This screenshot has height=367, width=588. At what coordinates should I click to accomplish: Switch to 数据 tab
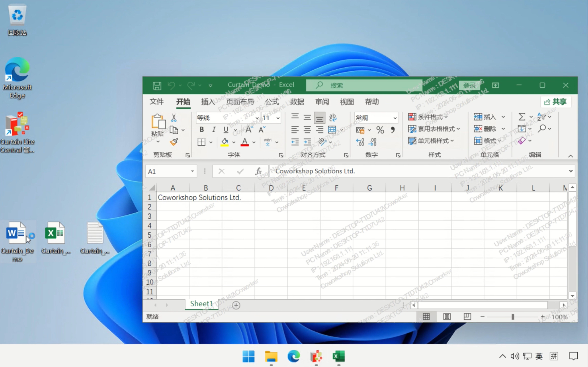297,102
